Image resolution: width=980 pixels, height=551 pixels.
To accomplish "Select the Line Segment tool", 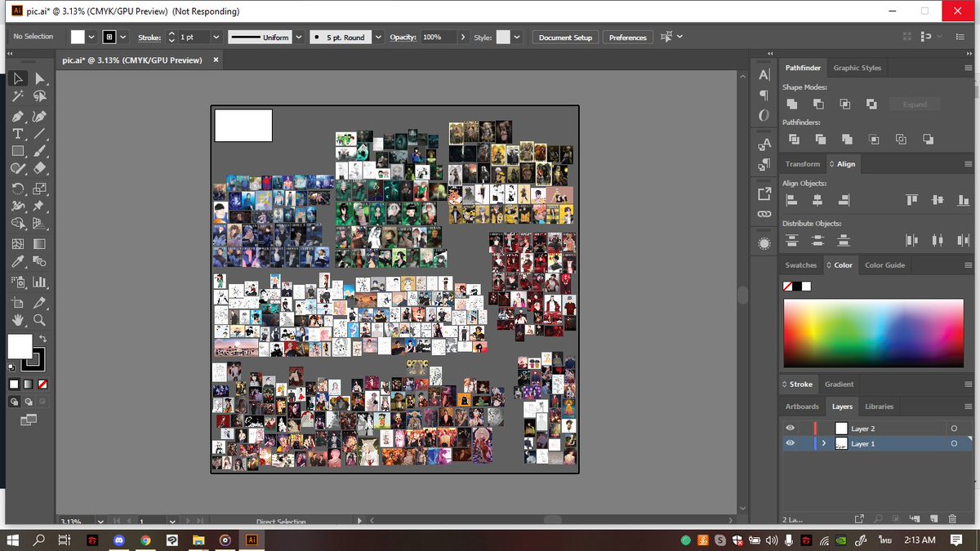I will point(39,133).
